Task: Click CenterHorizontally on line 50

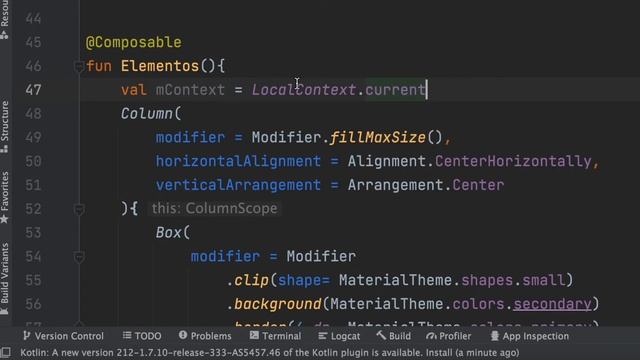Action: [x=513, y=161]
